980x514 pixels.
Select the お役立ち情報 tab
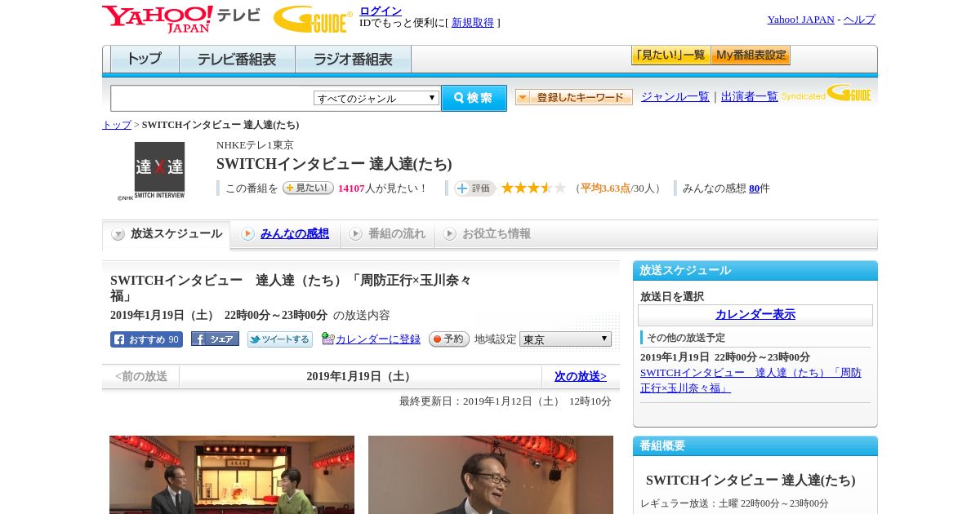tap(487, 234)
